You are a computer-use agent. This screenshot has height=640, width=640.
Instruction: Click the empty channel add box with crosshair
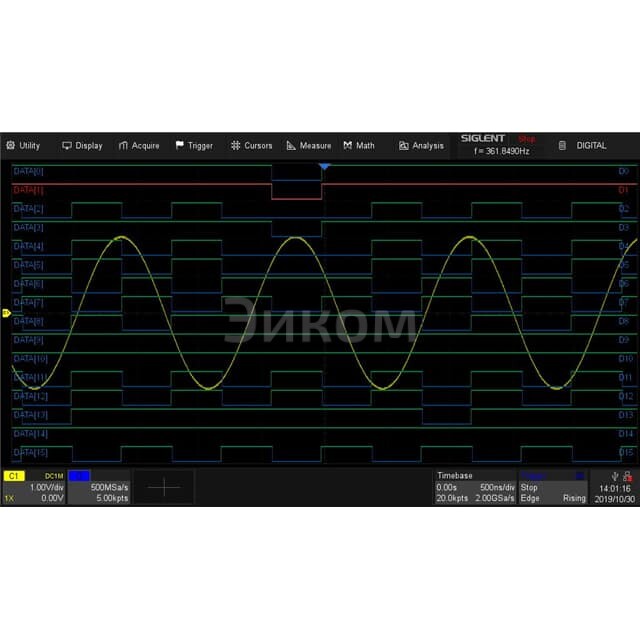[x=163, y=487]
